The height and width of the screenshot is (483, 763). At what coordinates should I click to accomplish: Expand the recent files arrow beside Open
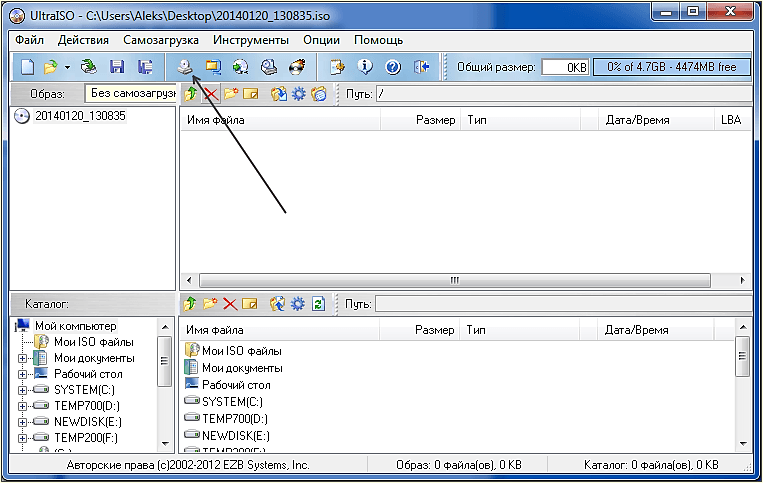tap(67, 67)
